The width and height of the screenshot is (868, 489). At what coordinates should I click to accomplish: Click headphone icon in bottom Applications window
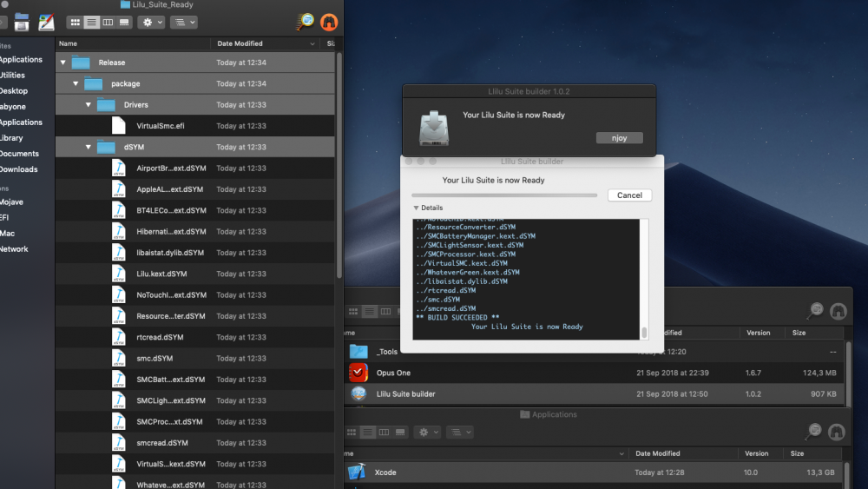[837, 432]
